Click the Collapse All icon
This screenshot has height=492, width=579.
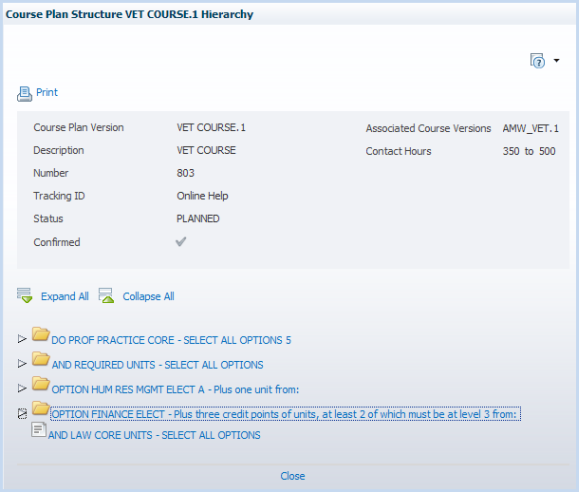106,295
